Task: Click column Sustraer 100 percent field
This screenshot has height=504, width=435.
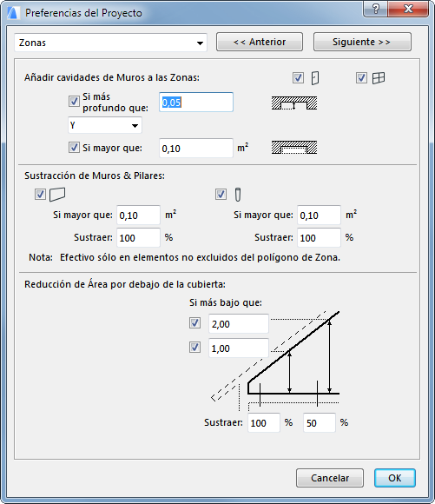Action: 319,237
